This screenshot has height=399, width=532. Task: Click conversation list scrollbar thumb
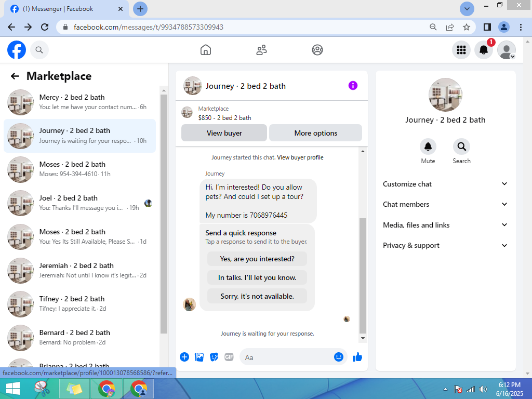(164, 214)
